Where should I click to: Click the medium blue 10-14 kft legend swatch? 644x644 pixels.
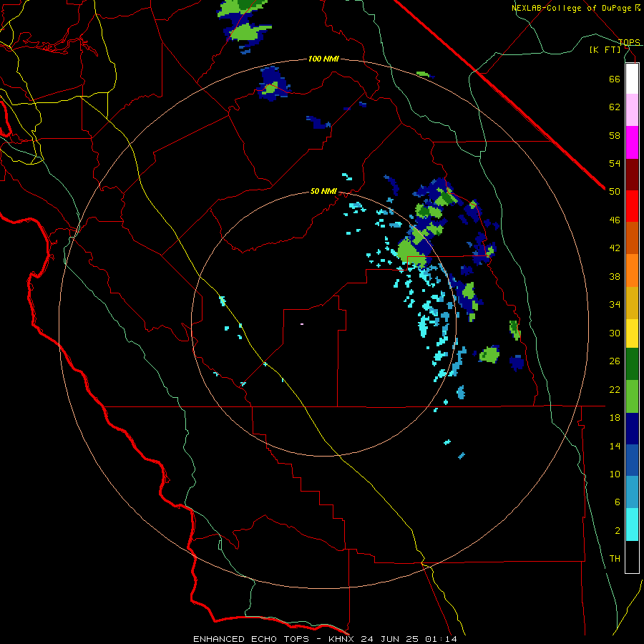[632, 460]
